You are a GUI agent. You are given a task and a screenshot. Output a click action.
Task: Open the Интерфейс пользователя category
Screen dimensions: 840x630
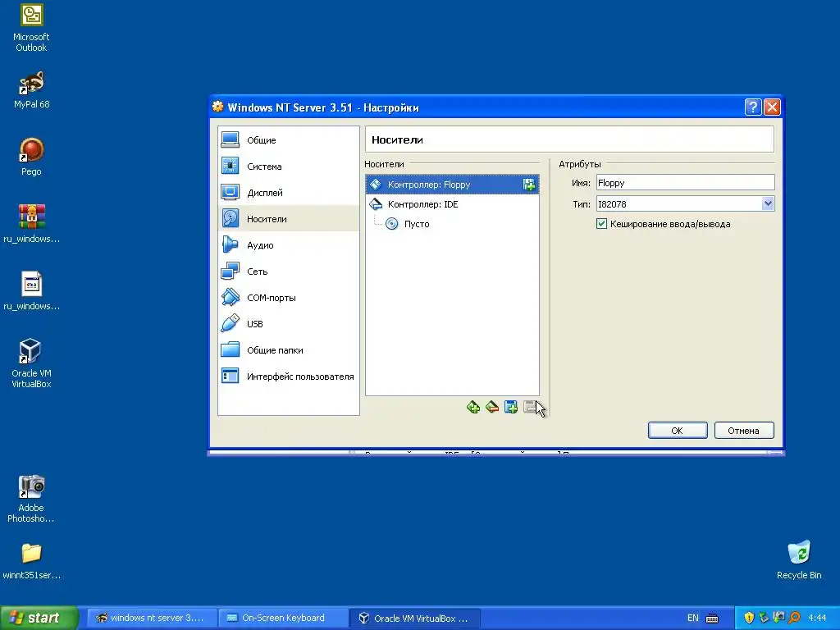pos(288,376)
